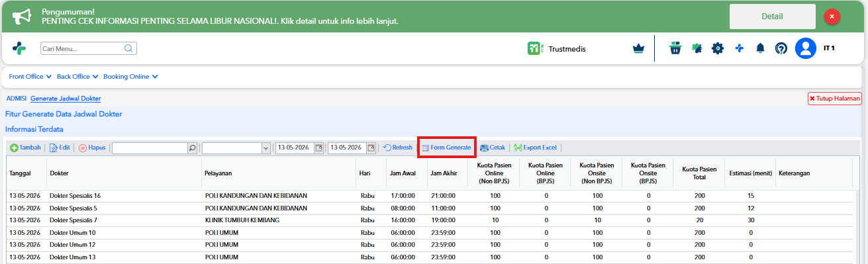Screen dimensions: 868x264
Task: Sort by Estimasi (menit) column header
Action: tap(751, 173)
